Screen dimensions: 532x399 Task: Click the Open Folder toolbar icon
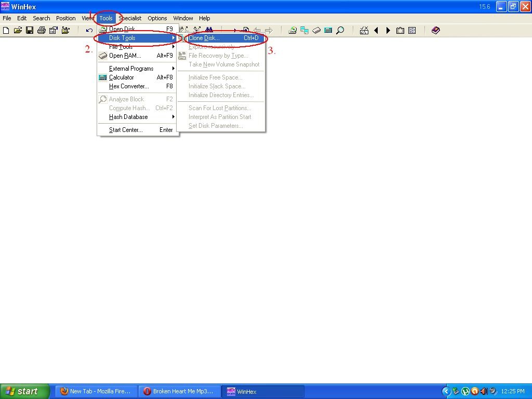65,31
